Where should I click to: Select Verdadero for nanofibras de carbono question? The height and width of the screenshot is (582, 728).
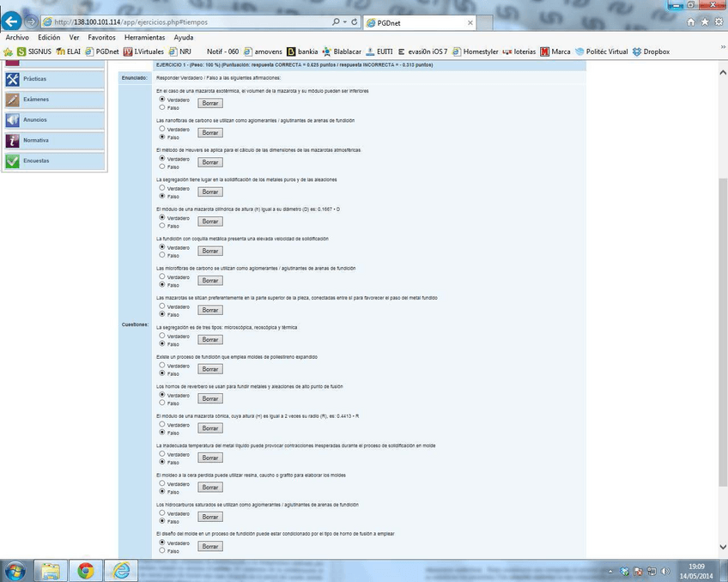[162, 129]
